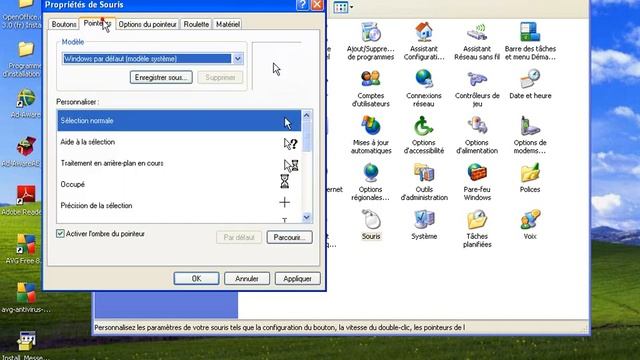The width and height of the screenshot is (640, 360).
Task: Open the Outils d'administration icon
Action: click(424, 182)
